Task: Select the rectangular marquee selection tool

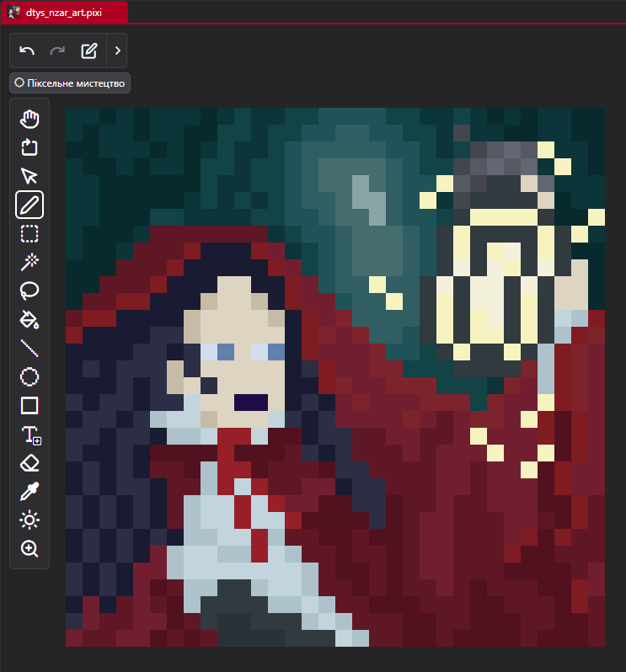Action: tap(29, 233)
